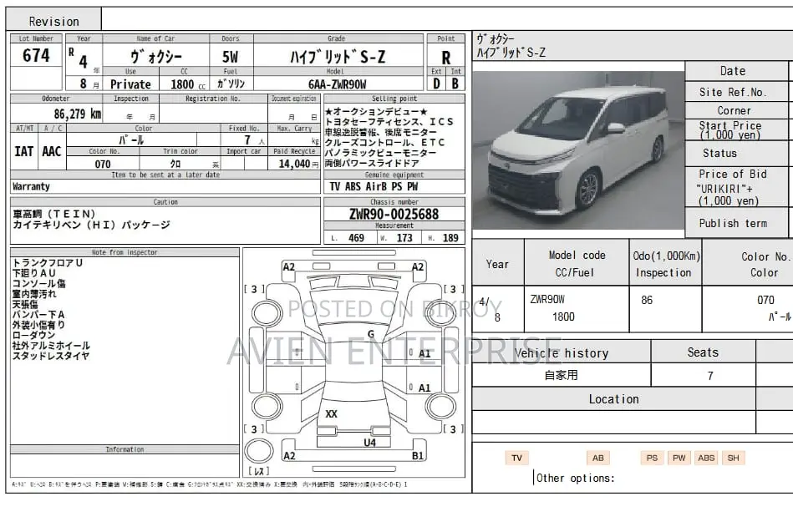
Task: Click the [レス] spare tire label
Action: tap(259, 471)
